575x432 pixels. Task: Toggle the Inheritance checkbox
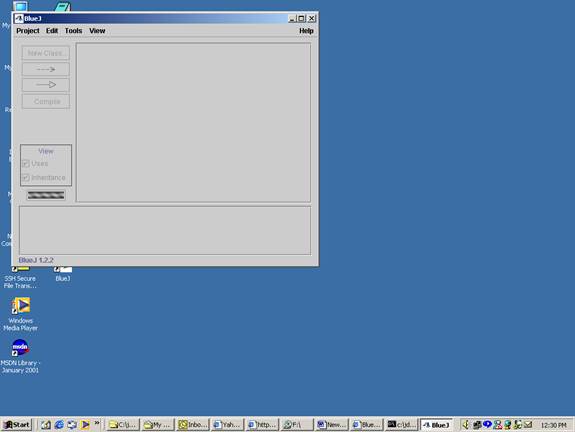tap(26, 178)
